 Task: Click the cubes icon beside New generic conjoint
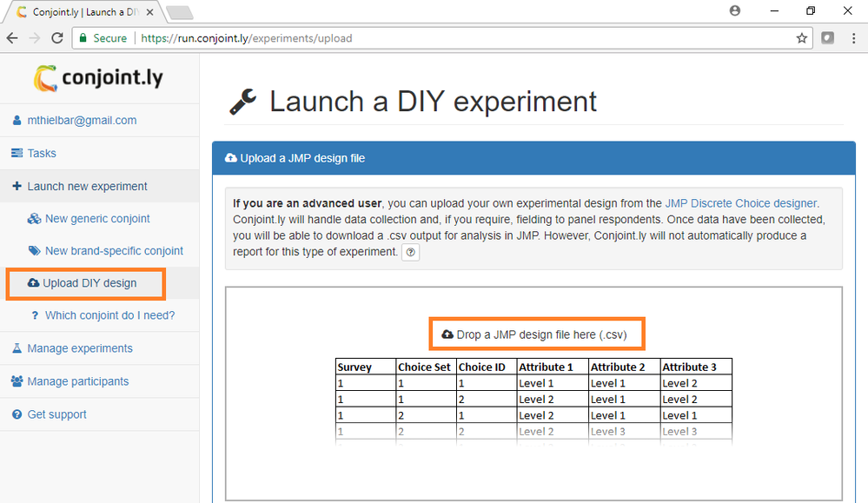[x=35, y=219]
